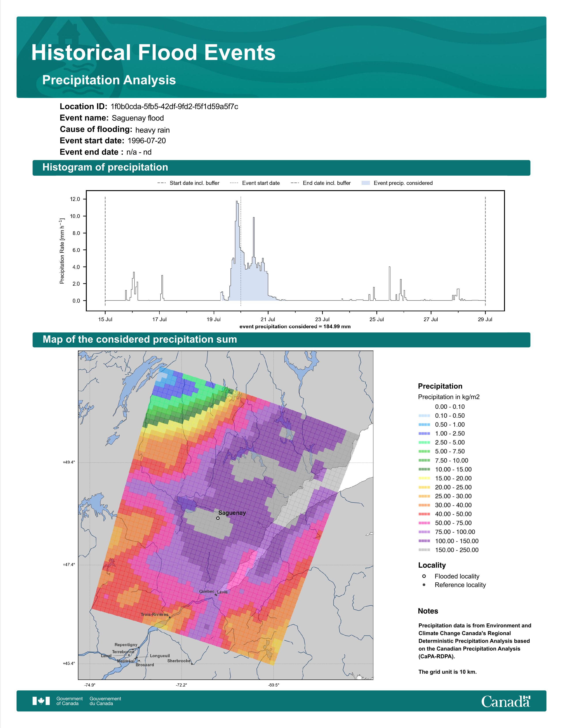Click the +49.4° latitude label

point(69,462)
